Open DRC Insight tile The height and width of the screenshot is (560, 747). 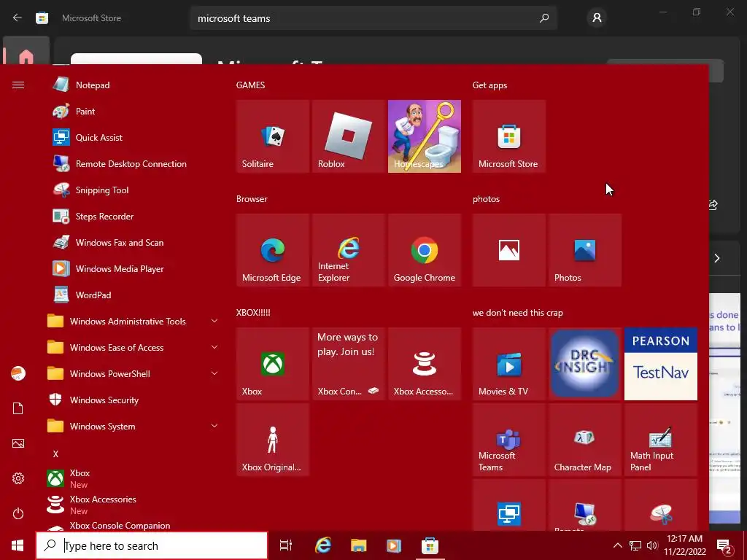click(584, 364)
